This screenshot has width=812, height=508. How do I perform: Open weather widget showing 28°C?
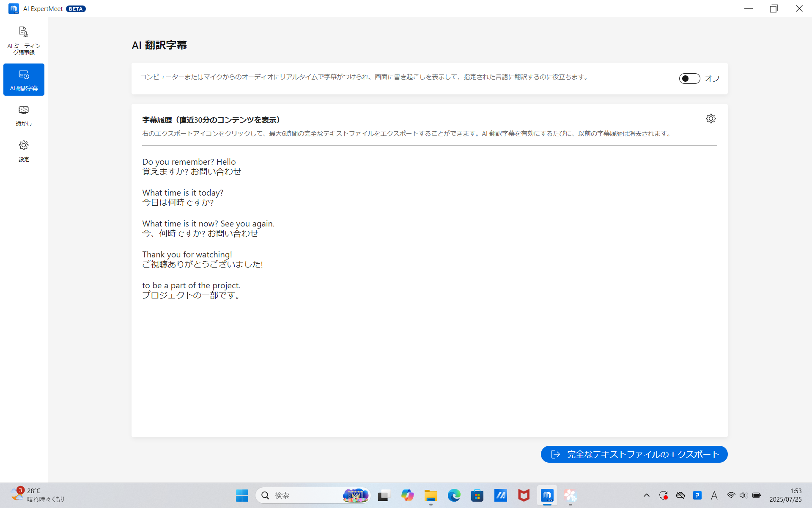37,495
